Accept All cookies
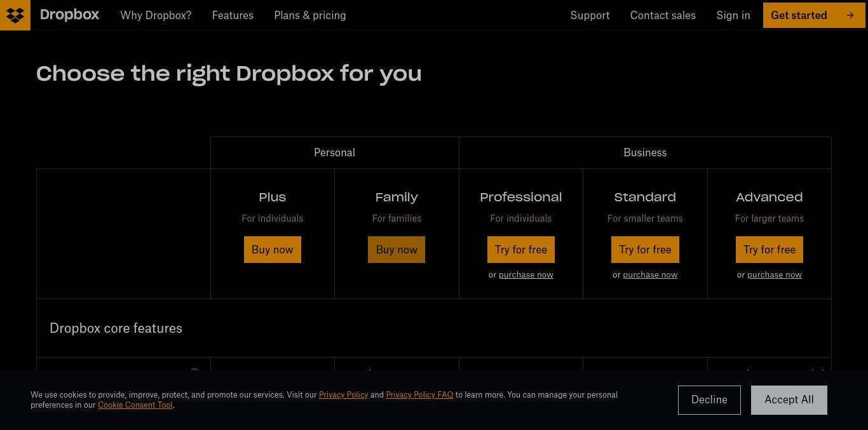The image size is (868, 430). click(789, 400)
